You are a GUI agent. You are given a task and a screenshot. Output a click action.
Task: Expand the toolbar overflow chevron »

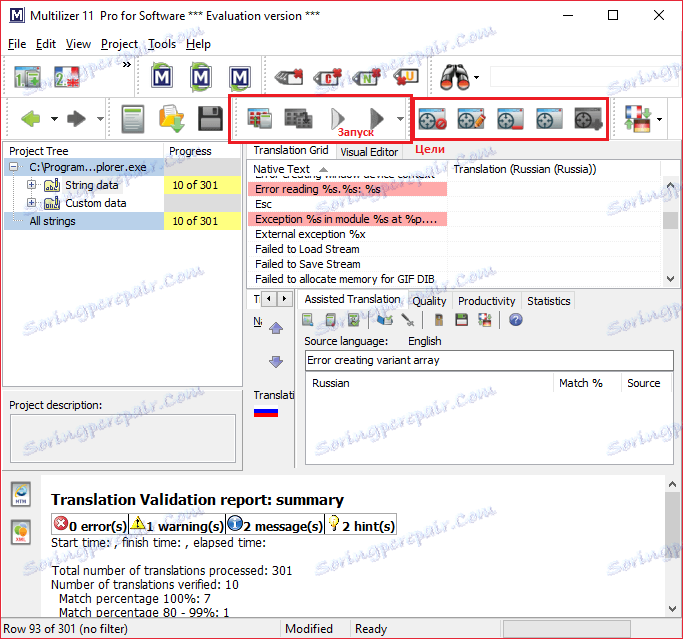coord(127,65)
